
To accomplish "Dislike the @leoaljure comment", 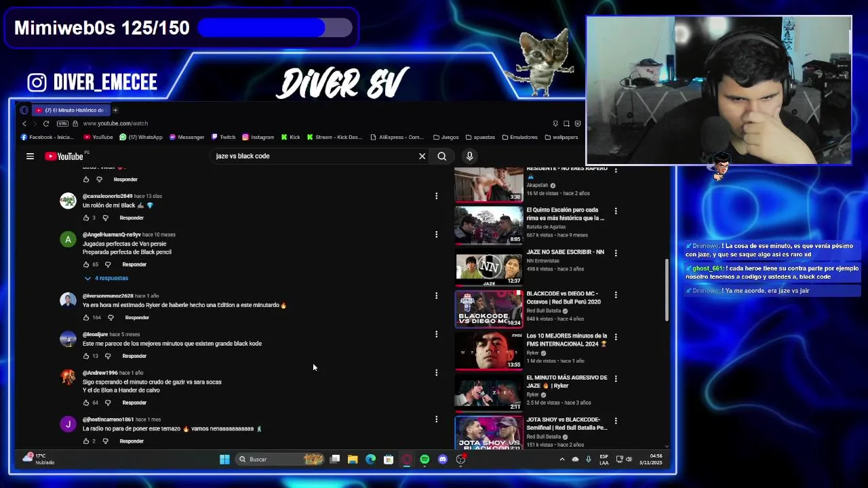I will tap(107, 356).
